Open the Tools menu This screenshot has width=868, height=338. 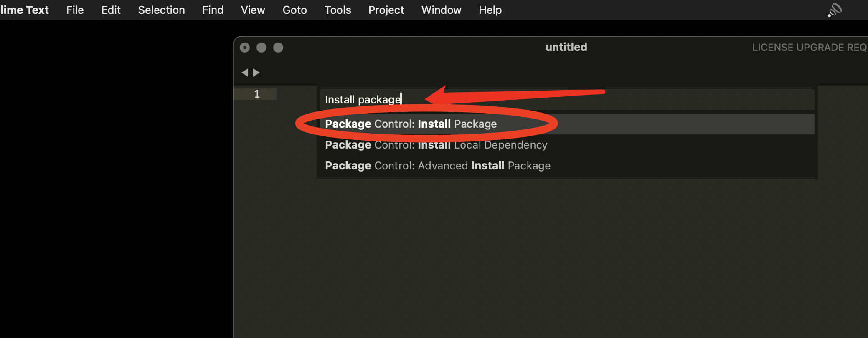coord(338,10)
